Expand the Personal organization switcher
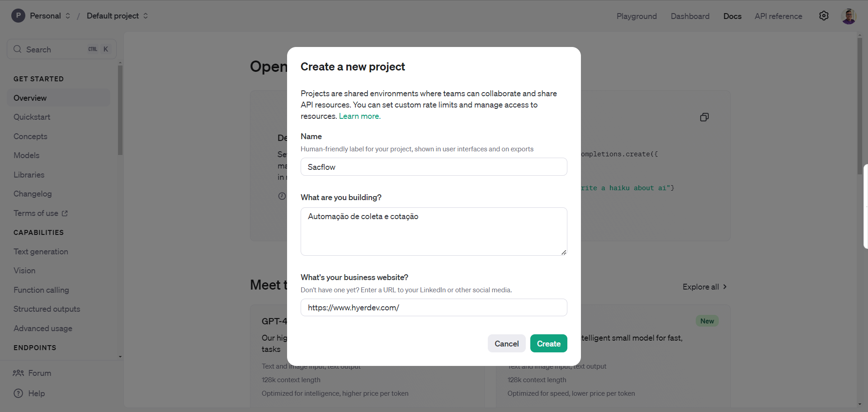868x412 pixels. (67, 16)
